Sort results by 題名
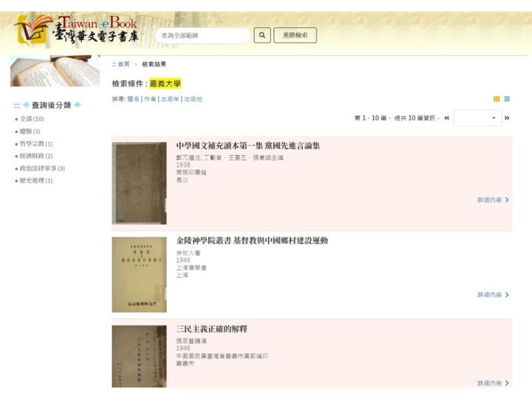The image size is (532, 399). 134,99
